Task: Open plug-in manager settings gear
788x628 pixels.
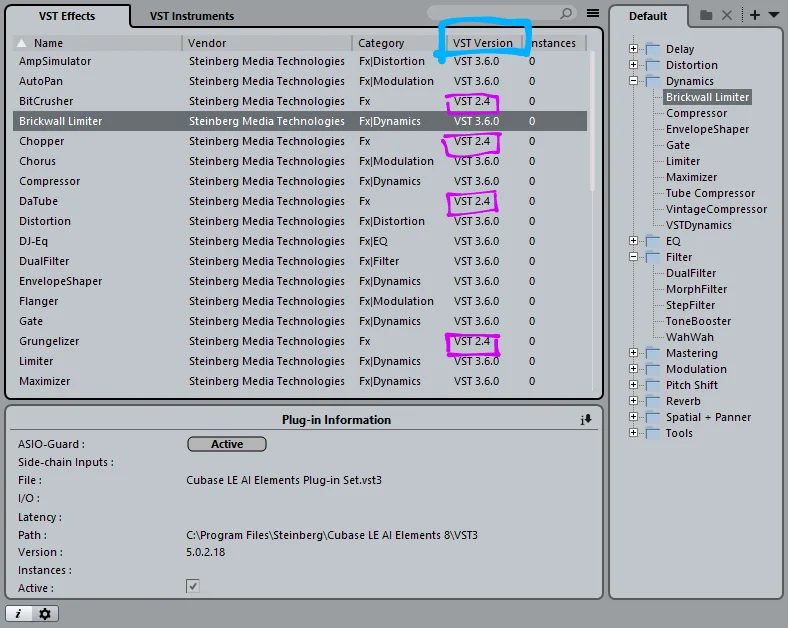Action: click(45, 613)
